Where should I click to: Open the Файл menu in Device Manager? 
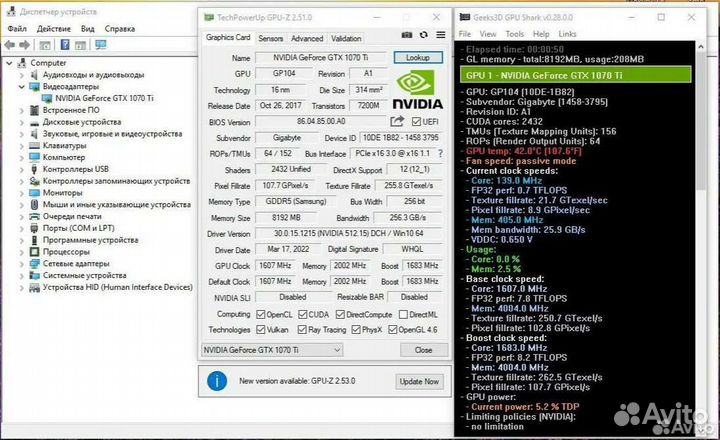(17, 28)
